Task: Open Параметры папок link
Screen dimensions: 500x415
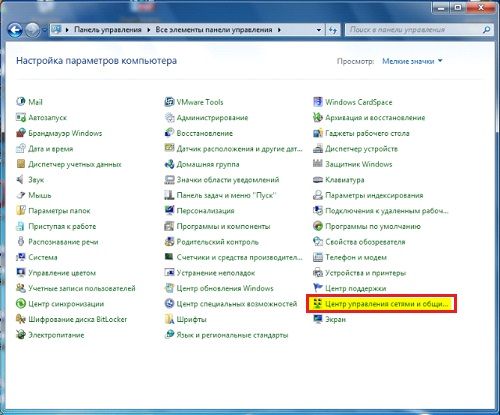Action: point(59,211)
